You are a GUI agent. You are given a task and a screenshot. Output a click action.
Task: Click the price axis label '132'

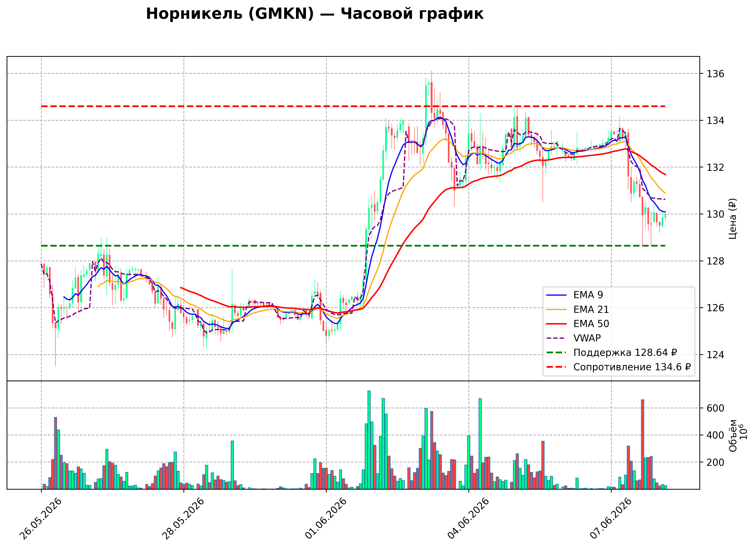716,167
